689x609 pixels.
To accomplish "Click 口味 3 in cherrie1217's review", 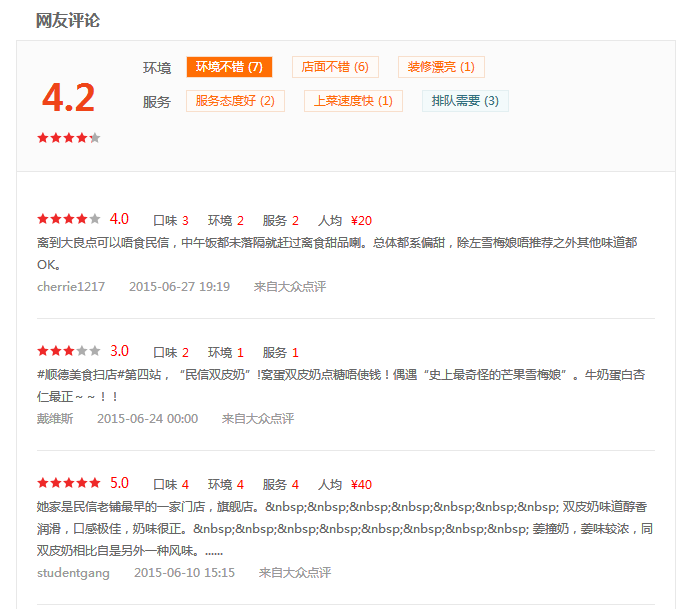I will 171,221.
